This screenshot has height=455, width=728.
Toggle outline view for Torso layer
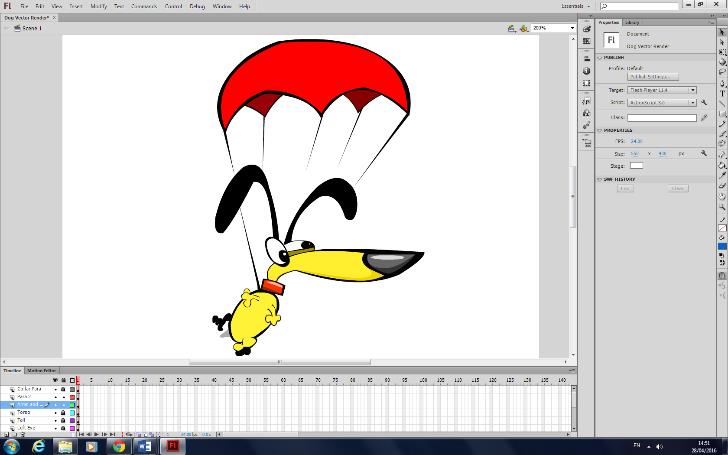(x=72, y=412)
